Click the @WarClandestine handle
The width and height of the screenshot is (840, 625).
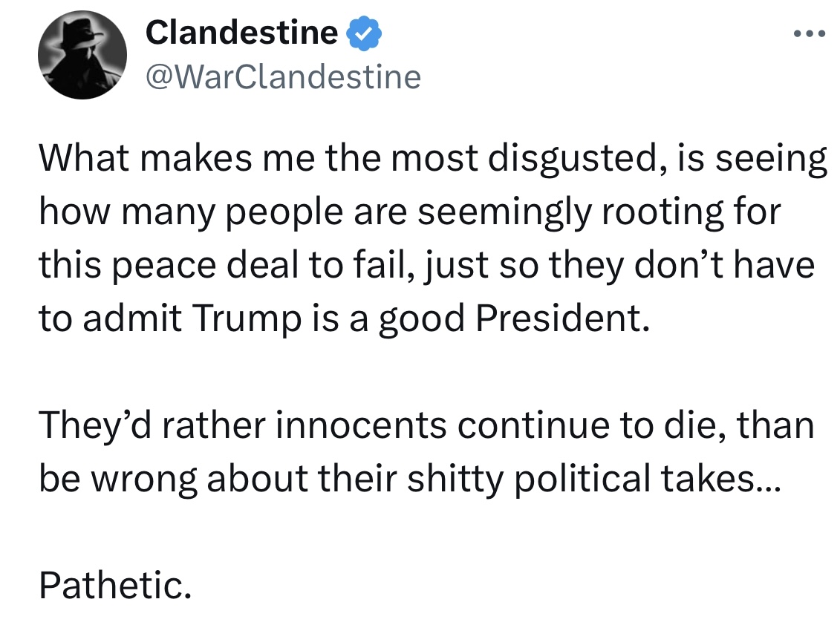pos(283,76)
